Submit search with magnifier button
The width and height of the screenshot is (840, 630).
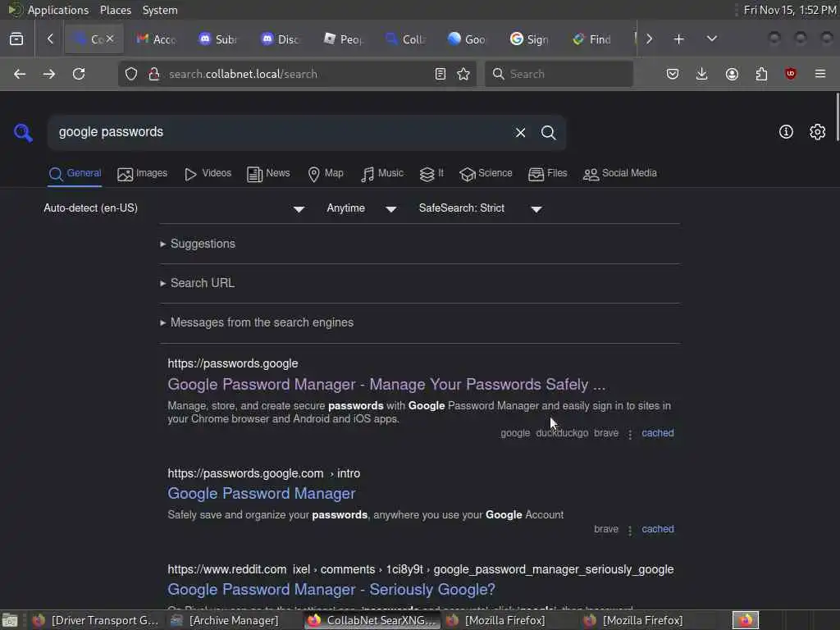[x=548, y=132]
